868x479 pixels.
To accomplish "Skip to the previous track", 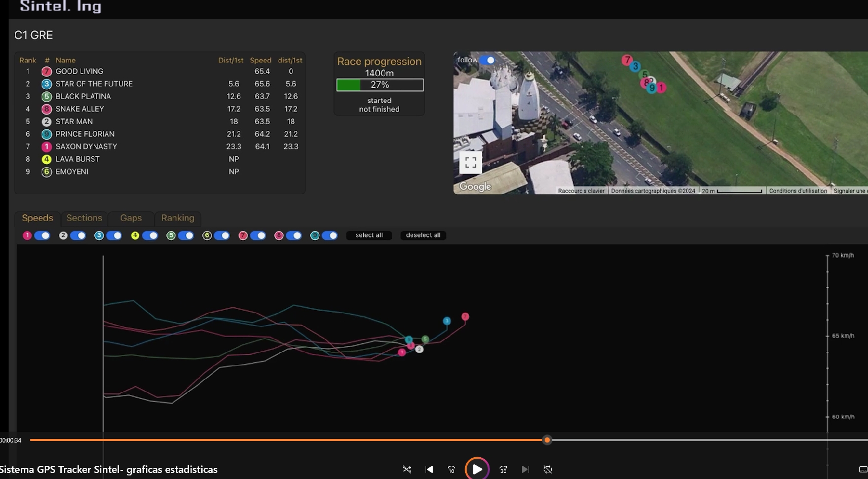I will pos(429,469).
